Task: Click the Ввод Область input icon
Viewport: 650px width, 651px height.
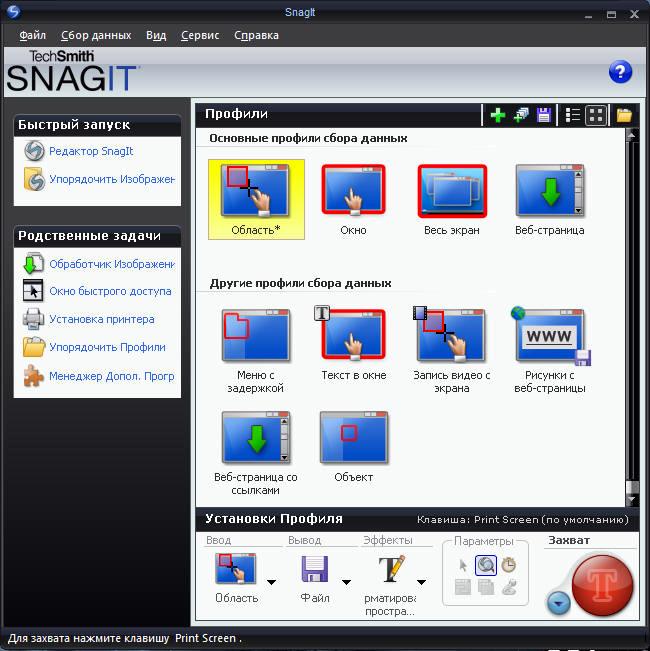Action: pos(236,568)
